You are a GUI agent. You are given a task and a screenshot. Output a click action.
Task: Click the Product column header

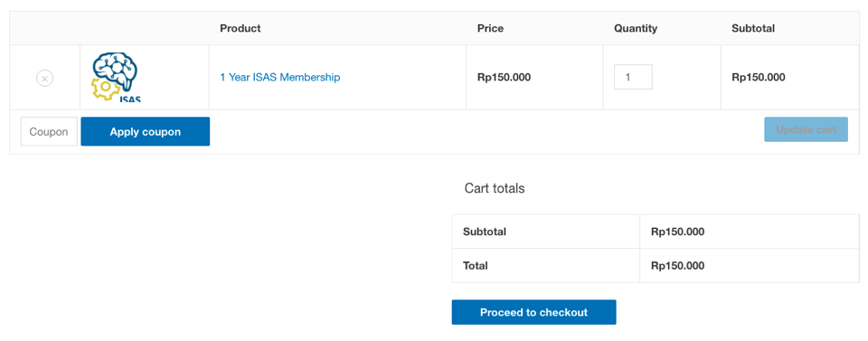[x=241, y=28]
